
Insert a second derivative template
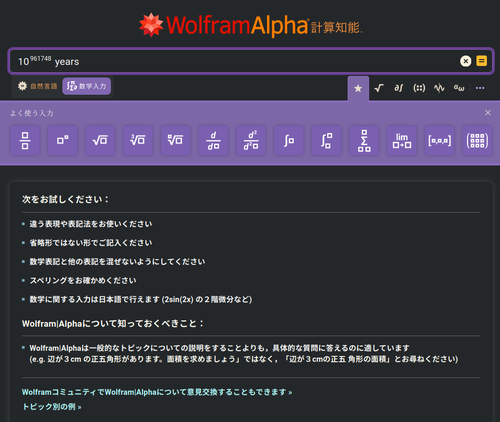click(x=251, y=140)
